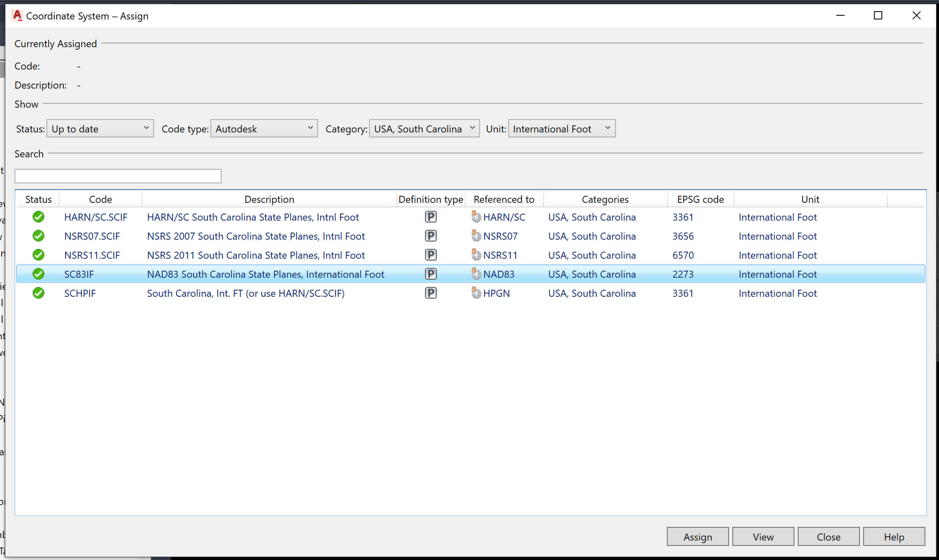Screen dimensions: 939x560
Task: Sort list by the Code column header
Action: coord(101,199)
